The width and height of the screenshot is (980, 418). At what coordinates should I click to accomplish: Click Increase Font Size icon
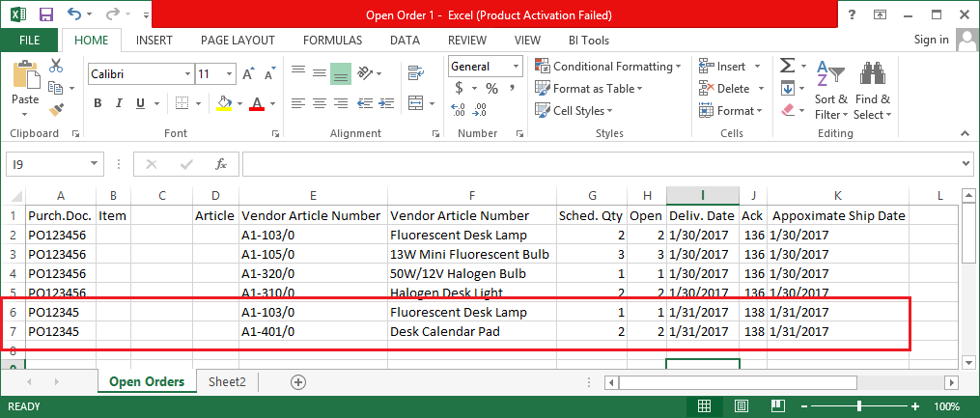coord(248,74)
